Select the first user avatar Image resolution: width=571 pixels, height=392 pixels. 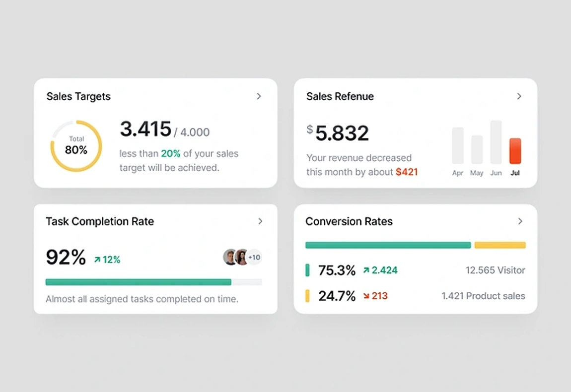230,257
